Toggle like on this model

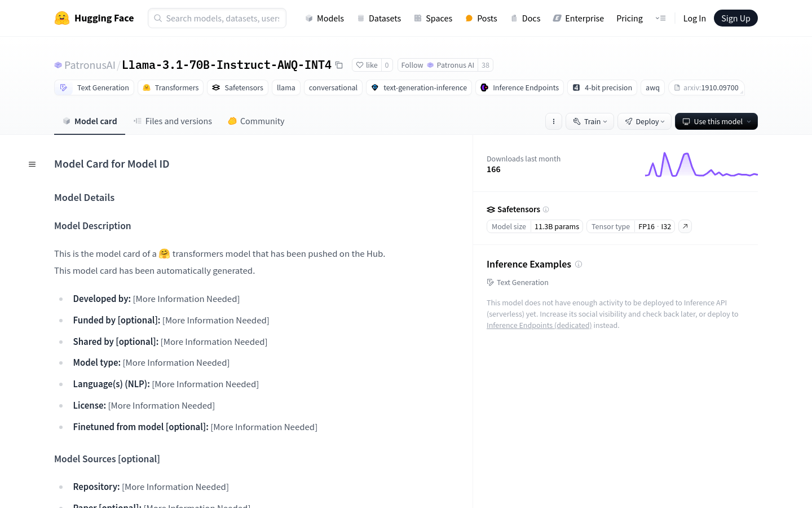click(367, 65)
